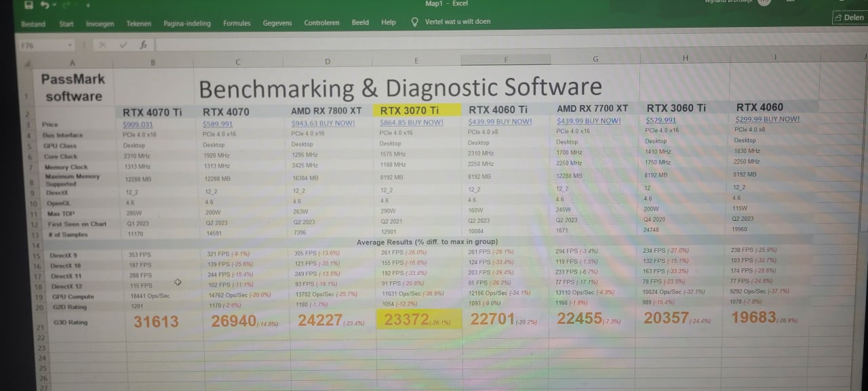Click the 'Benchmarking & Diagnostic Software' heading

(x=400, y=87)
